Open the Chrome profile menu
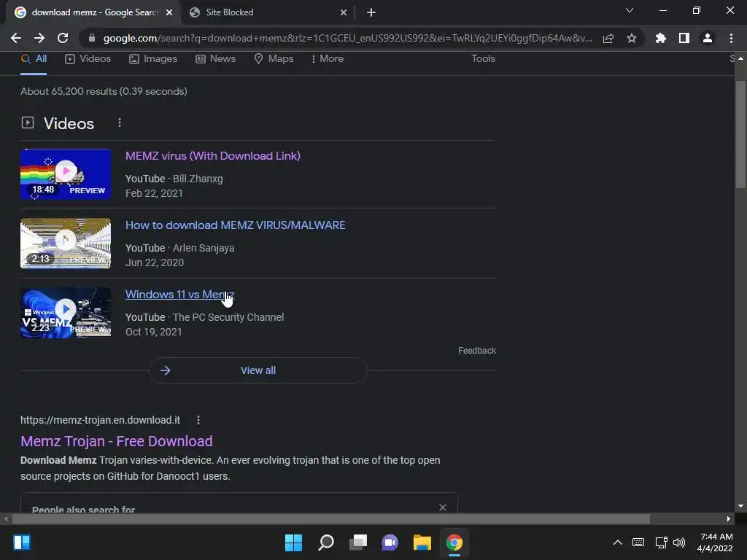The height and width of the screenshot is (560, 747). pyautogui.click(x=708, y=38)
